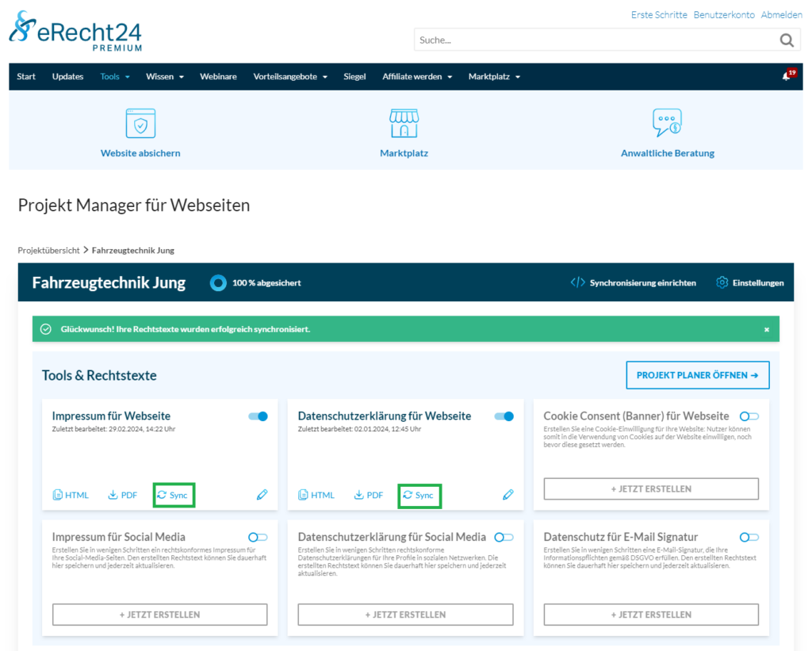Toggle off Impressum für Webseite switch

click(x=258, y=416)
